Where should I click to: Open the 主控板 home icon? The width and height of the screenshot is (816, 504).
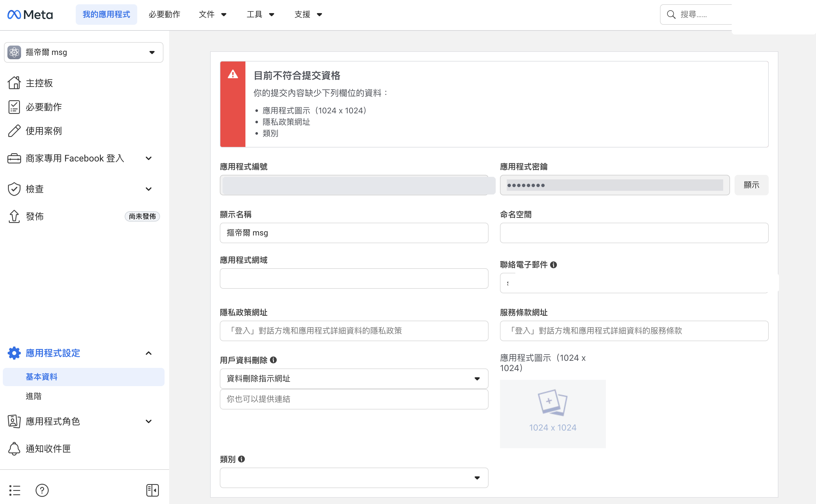coord(14,83)
